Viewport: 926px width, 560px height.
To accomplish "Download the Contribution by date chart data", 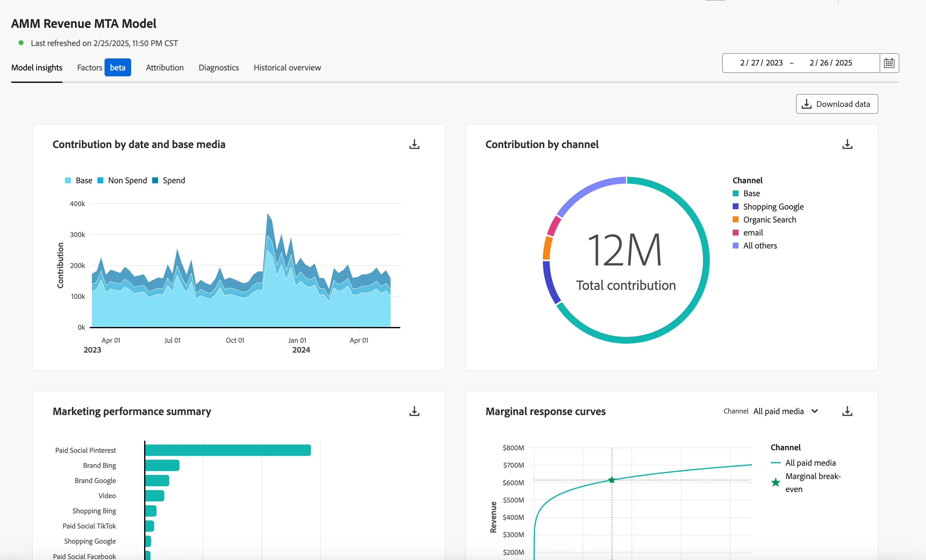I will click(x=414, y=144).
